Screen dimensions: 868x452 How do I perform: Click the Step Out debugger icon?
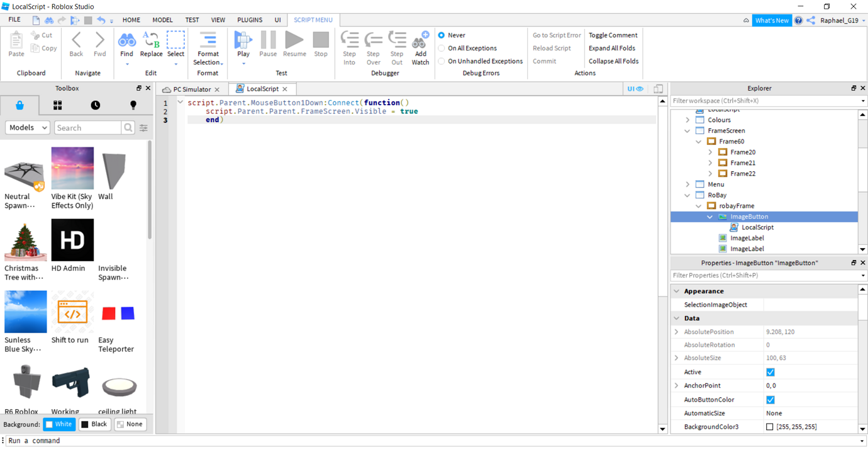(x=397, y=40)
